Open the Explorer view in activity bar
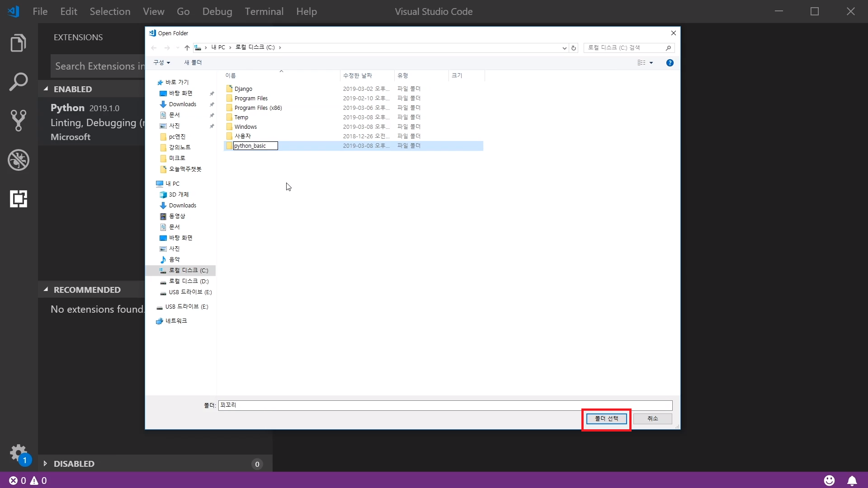868x488 pixels. click(19, 43)
